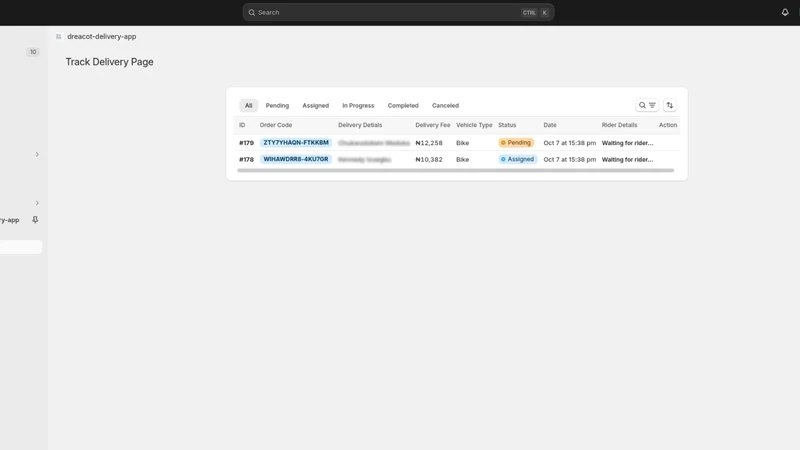Click the date cell in row #179
This screenshot has width=800, height=450.
click(x=569, y=143)
